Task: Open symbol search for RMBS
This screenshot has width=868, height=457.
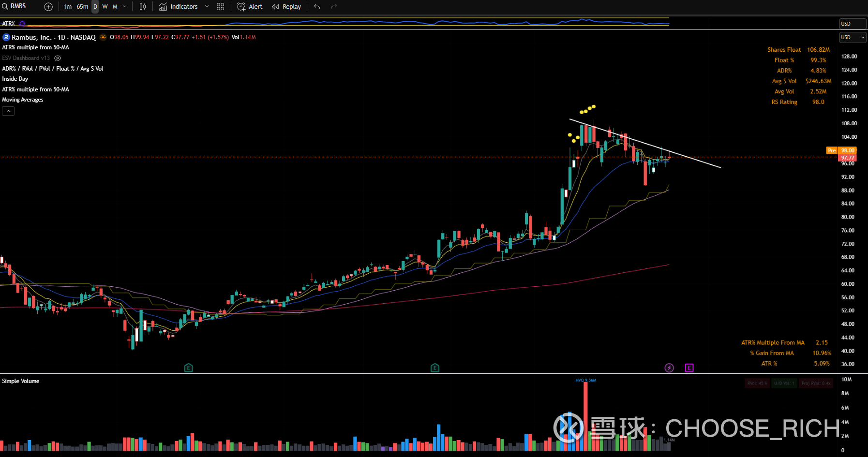Action: 15,6
